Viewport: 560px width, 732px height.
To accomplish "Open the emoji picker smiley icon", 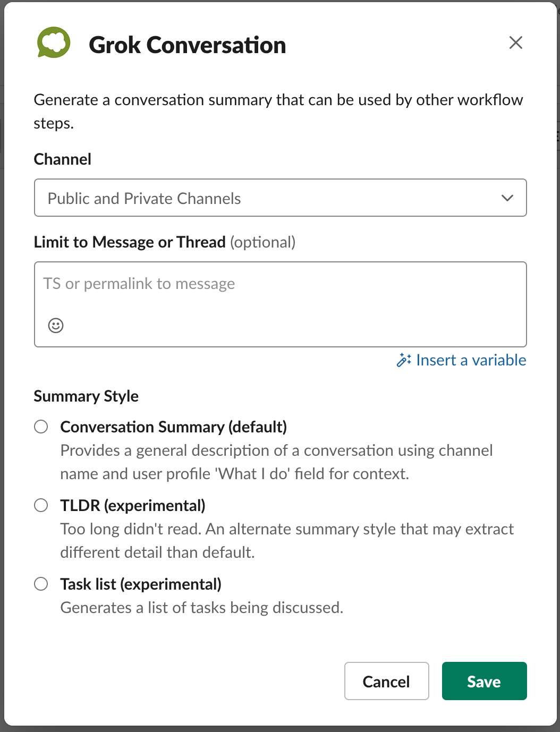I will (x=56, y=325).
